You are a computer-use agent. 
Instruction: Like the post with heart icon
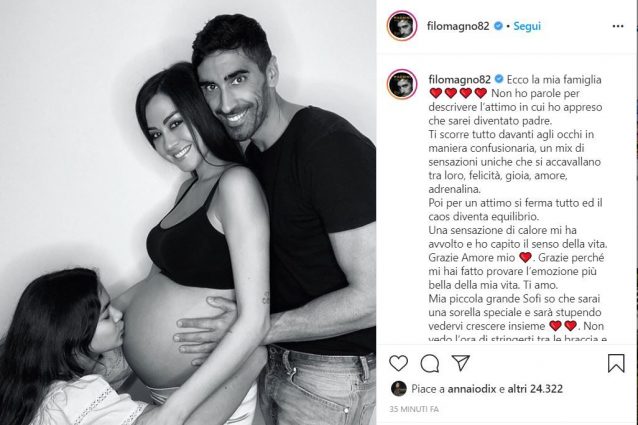[x=398, y=363]
